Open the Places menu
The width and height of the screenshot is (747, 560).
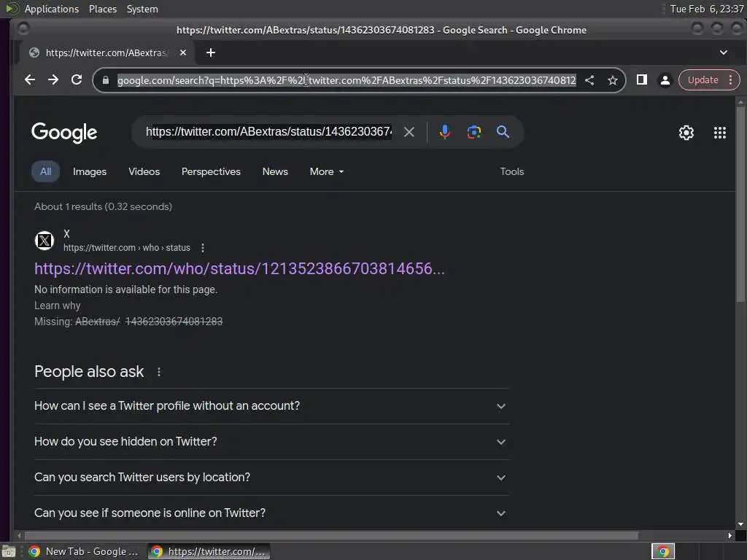pyautogui.click(x=102, y=9)
